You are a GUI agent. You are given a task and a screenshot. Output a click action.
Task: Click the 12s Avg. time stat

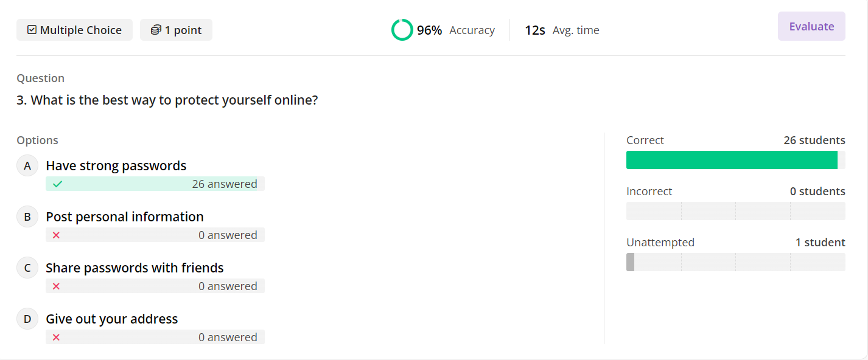562,30
